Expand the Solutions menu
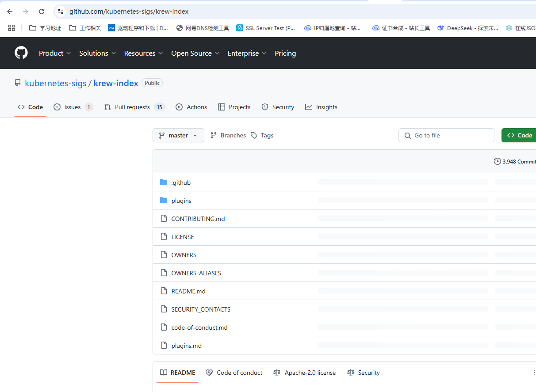 [x=98, y=53]
